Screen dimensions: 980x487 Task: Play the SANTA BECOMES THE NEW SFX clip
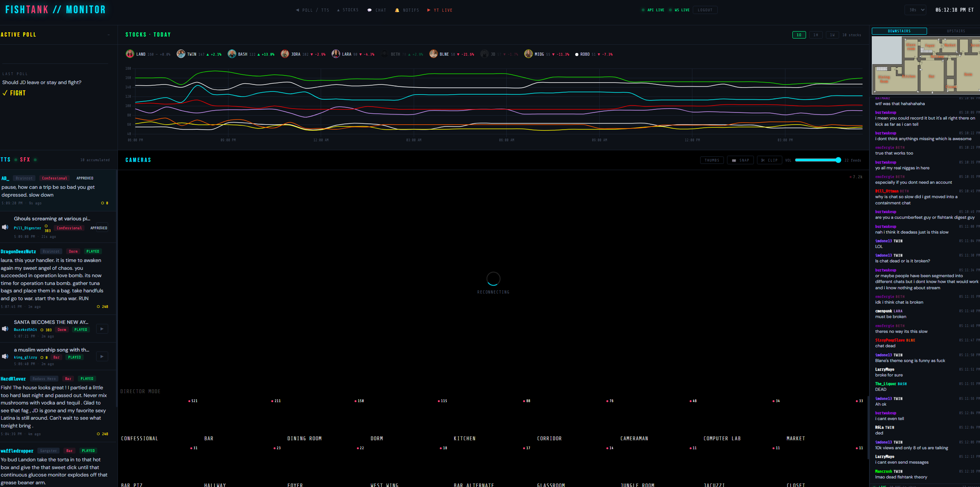[x=102, y=329]
